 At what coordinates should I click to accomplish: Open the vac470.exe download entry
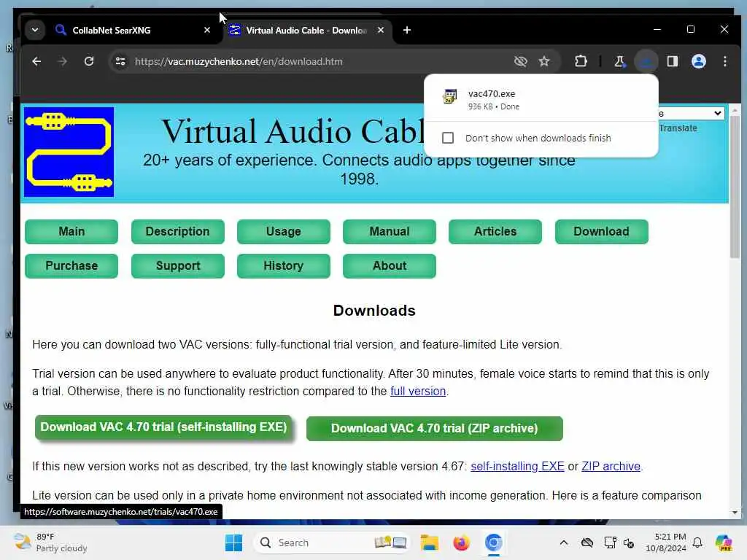click(x=541, y=99)
